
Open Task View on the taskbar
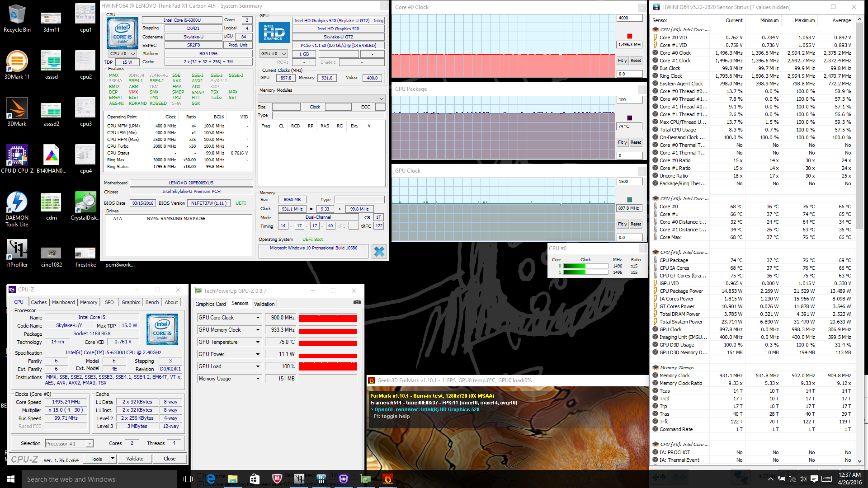pyautogui.click(x=188, y=479)
